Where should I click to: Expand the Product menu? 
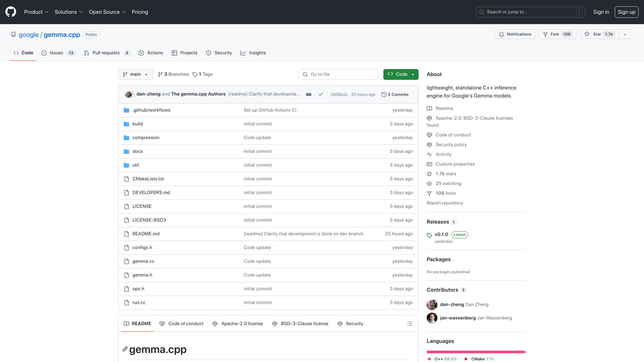pyautogui.click(x=36, y=12)
